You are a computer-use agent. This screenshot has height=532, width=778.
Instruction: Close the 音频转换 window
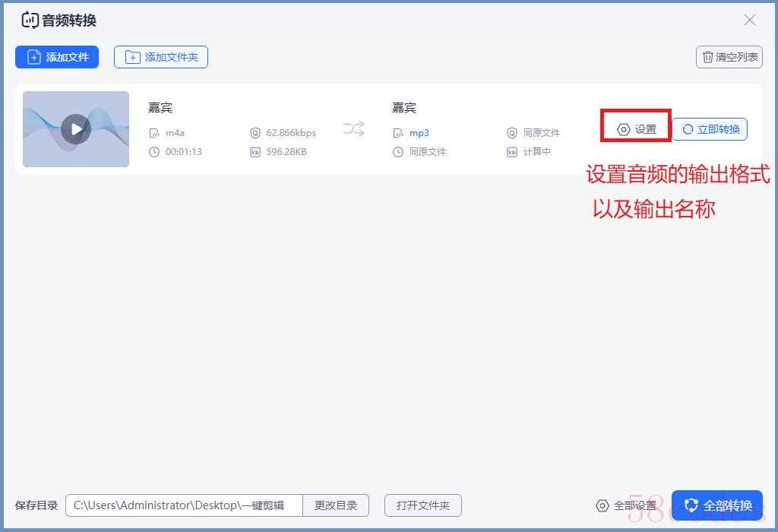tap(750, 20)
